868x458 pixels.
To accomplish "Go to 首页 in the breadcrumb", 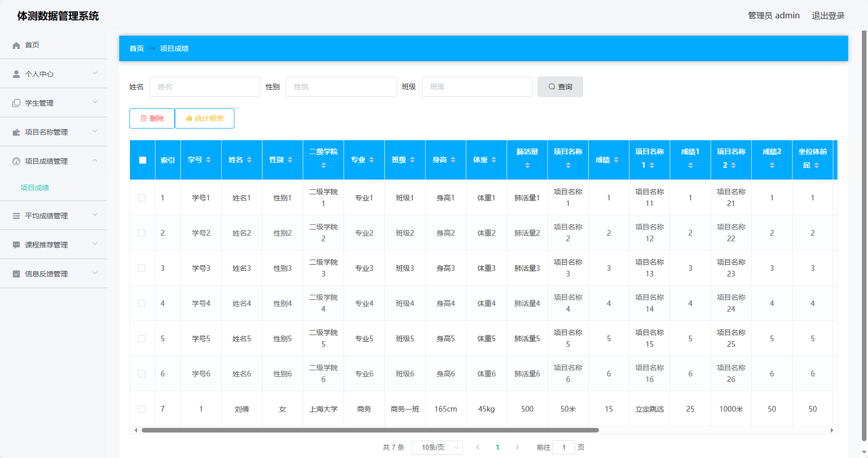I will [137, 49].
